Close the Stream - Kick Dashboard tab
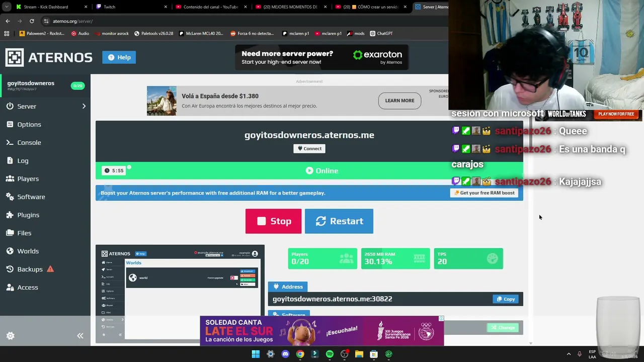Viewport: 644px width, 362px height. (x=86, y=7)
